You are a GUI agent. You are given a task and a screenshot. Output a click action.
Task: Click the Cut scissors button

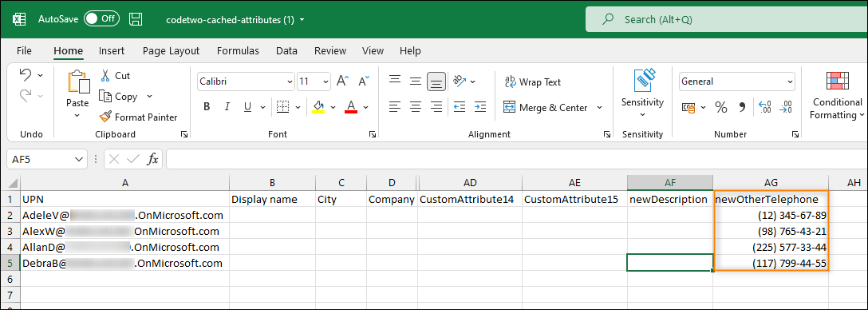click(115, 75)
